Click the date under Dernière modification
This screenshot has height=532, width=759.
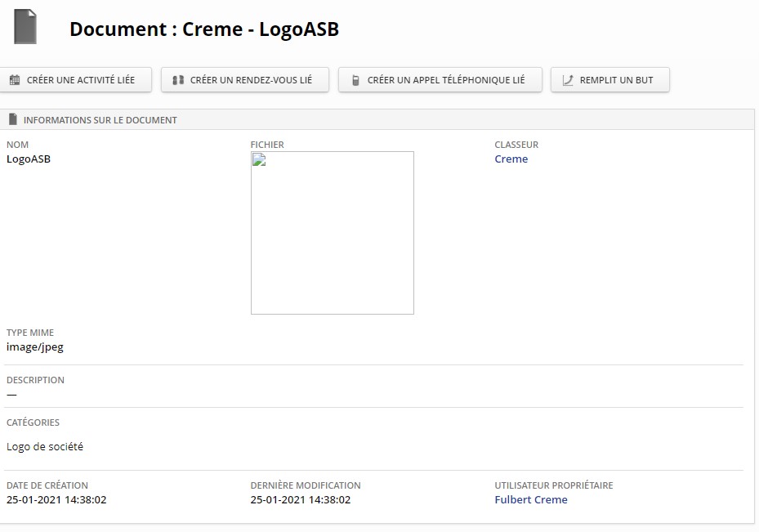[x=300, y=499]
